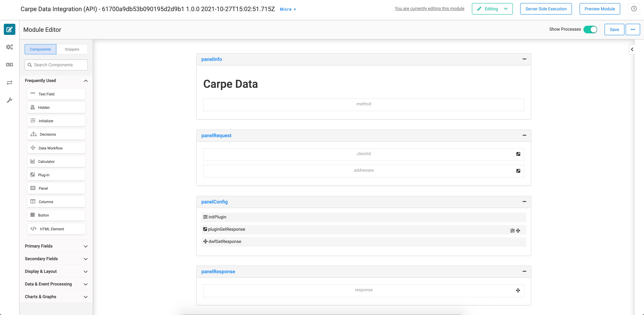The width and height of the screenshot is (644, 315).
Task: Switch to the Components tab
Action: coord(40,49)
